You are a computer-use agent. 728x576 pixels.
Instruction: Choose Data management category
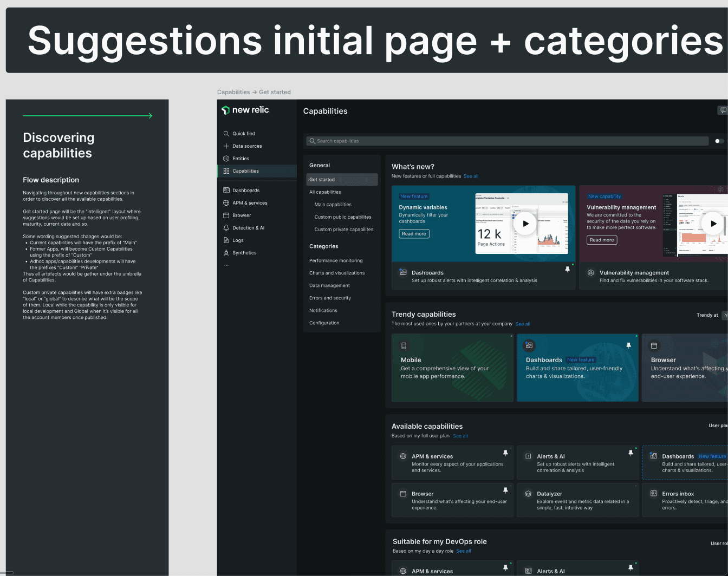329,286
